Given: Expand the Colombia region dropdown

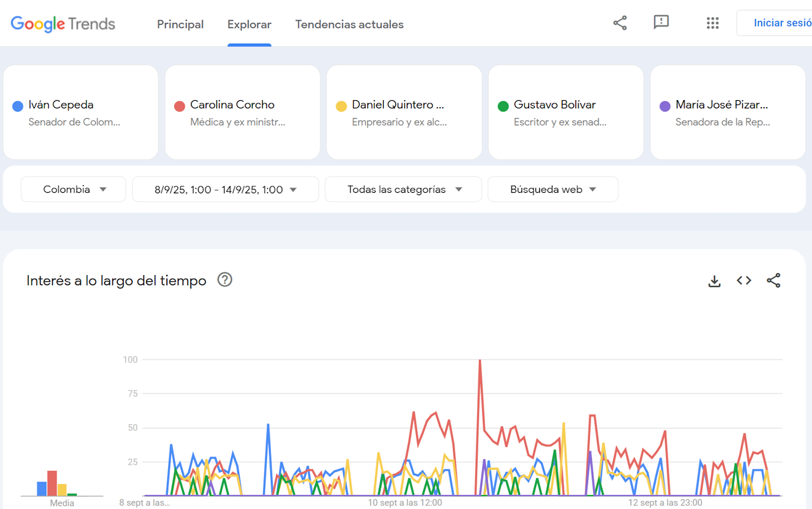Looking at the screenshot, I should click(x=74, y=190).
